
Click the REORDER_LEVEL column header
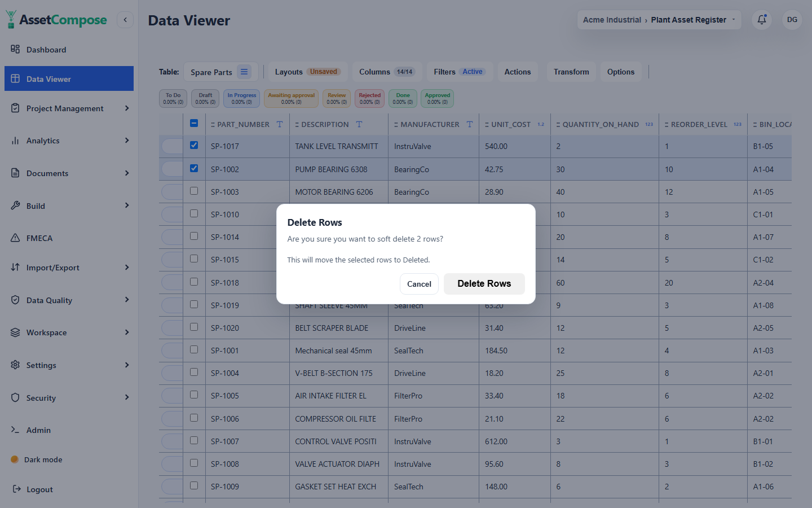pos(703,124)
